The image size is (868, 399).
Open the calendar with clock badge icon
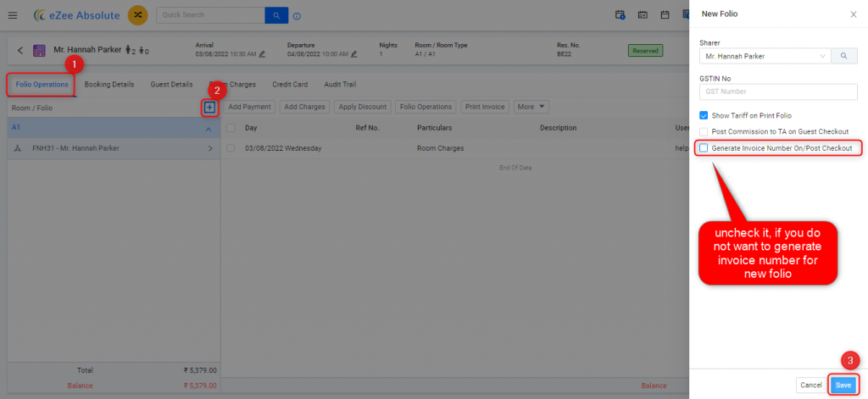[620, 15]
